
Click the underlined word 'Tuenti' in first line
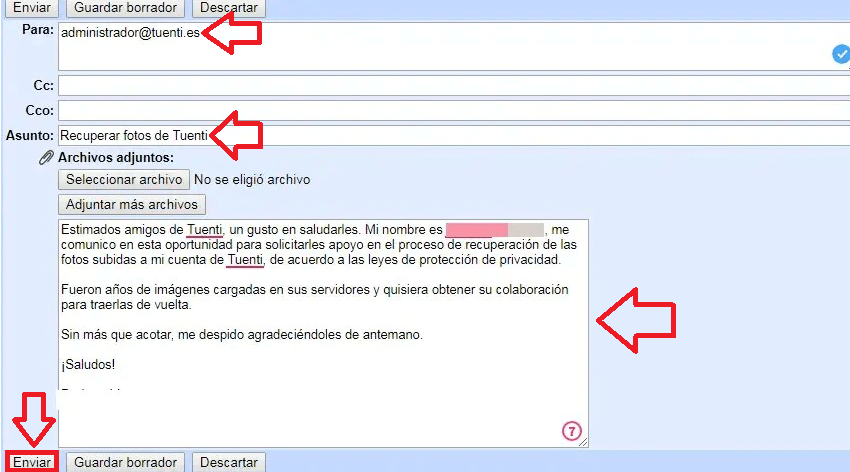pos(204,230)
